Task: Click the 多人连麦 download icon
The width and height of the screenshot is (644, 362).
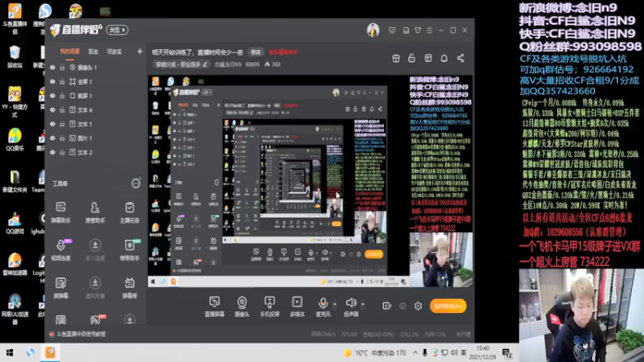Action: tap(95, 245)
